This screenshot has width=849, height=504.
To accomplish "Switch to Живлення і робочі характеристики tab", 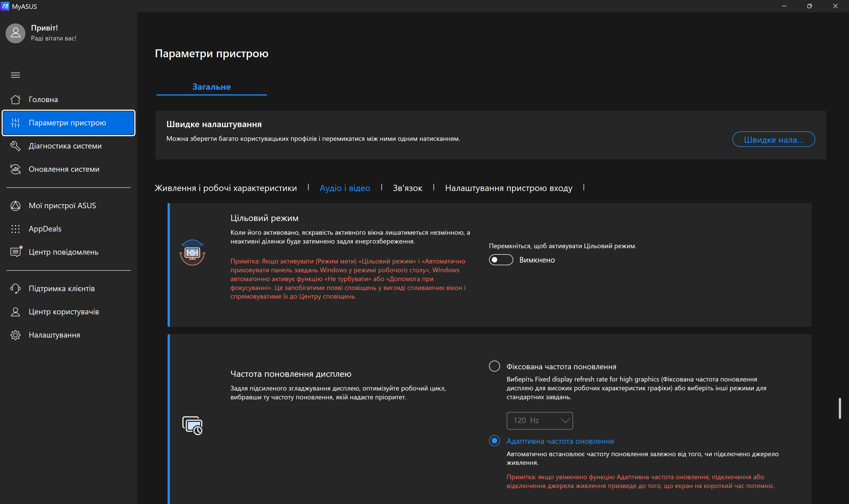I will [226, 188].
